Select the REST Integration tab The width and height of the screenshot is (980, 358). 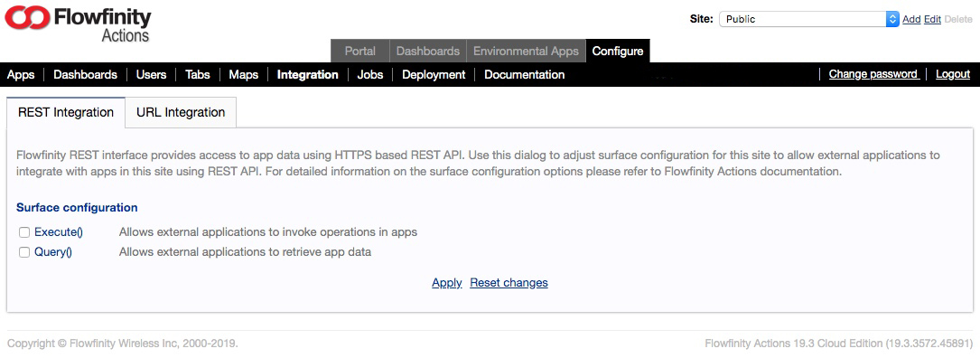click(x=66, y=113)
